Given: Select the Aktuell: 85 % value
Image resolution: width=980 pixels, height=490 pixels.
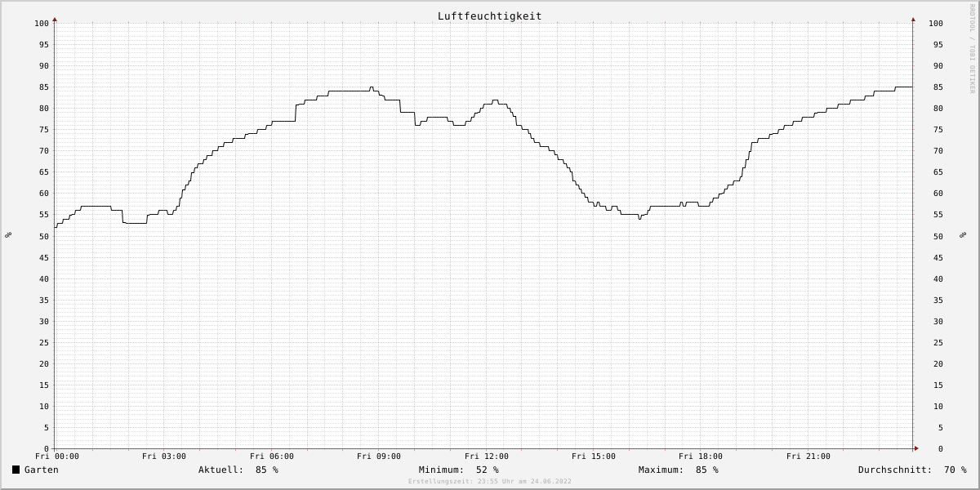Looking at the screenshot, I should click(x=238, y=470).
